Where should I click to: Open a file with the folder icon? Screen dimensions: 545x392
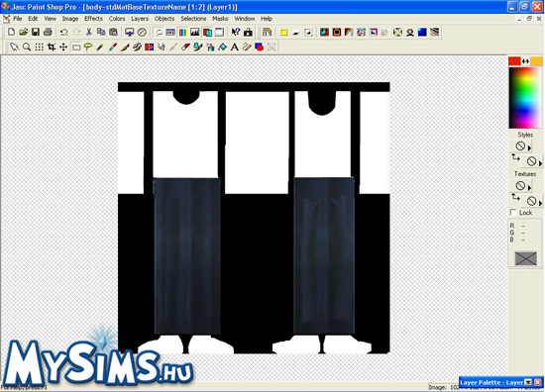(x=24, y=33)
